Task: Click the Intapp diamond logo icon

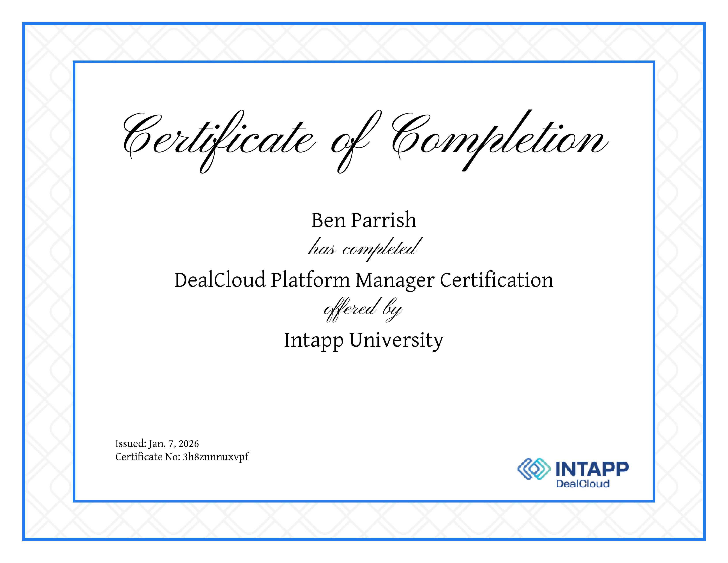Action: (x=534, y=469)
